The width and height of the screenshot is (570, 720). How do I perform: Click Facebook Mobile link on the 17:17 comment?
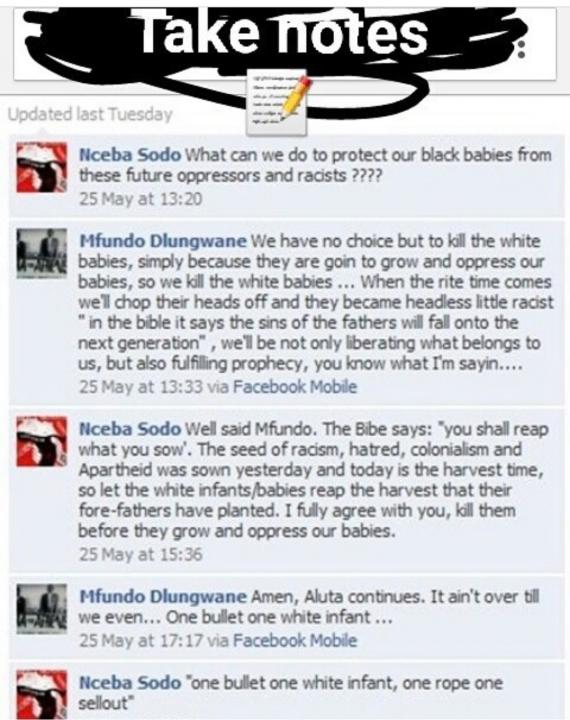pyautogui.click(x=295, y=640)
